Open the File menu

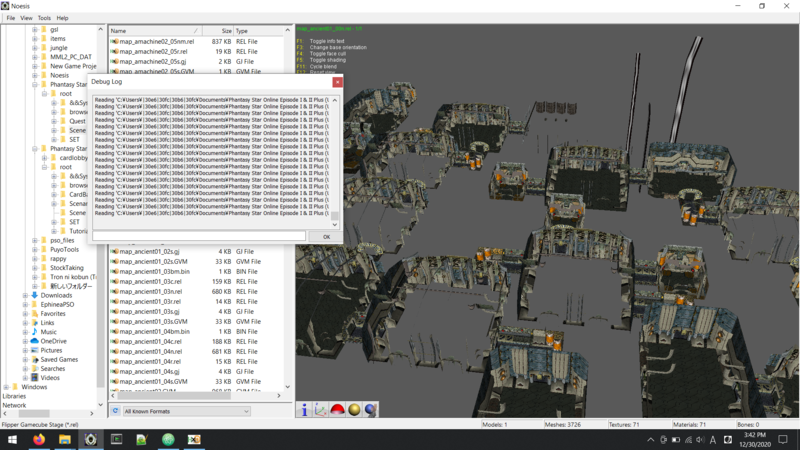point(11,18)
